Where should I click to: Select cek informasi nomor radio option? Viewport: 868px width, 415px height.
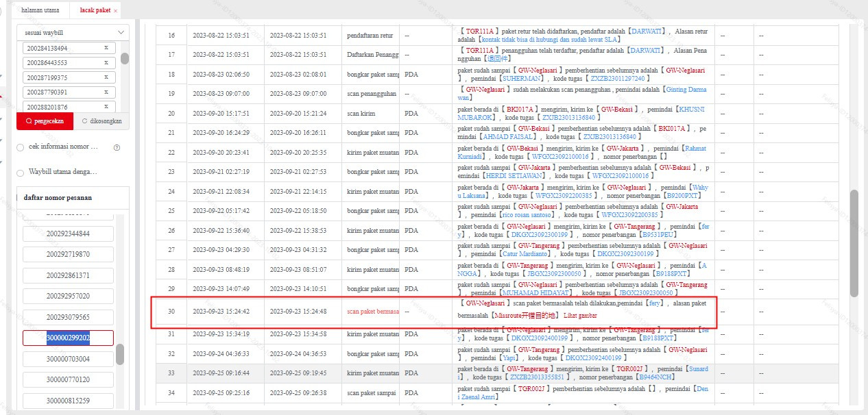point(20,147)
